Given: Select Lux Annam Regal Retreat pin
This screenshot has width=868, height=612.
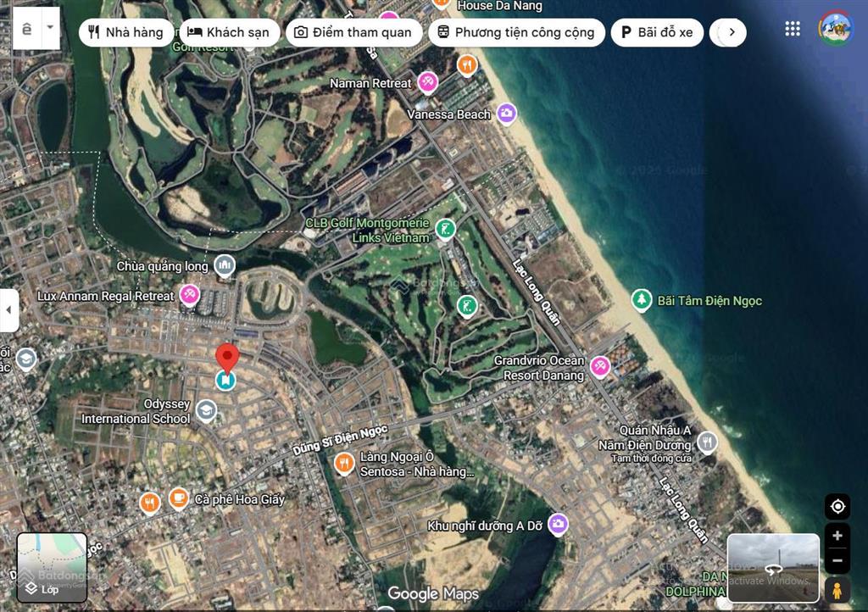Looking at the screenshot, I should [x=189, y=296].
